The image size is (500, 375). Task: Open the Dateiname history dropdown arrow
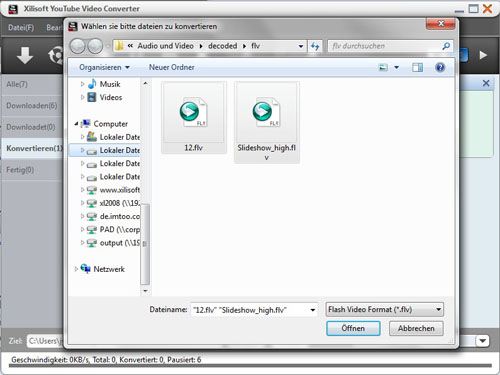313,310
